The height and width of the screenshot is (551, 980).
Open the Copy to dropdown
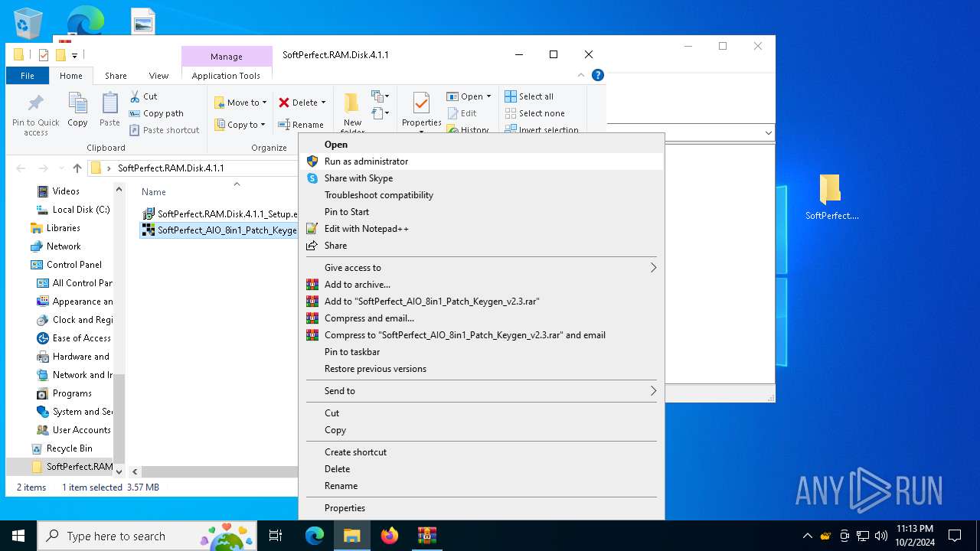click(240, 125)
